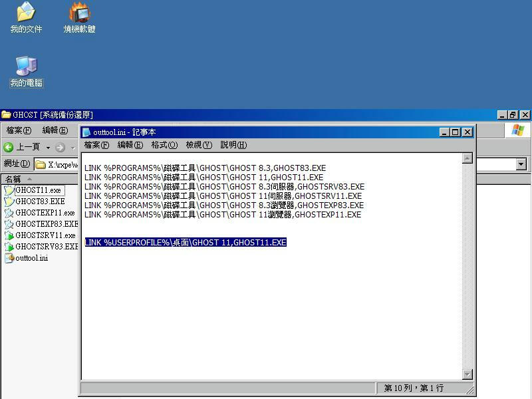Click Notepad scrollbar up arrow
The image size is (532, 399).
pos(467,158)
